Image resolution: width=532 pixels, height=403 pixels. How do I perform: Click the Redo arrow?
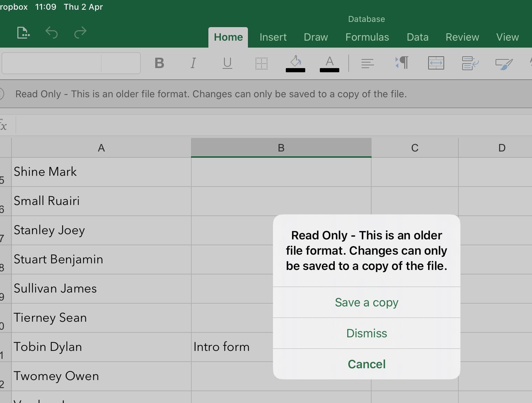[x=80, y=33]
